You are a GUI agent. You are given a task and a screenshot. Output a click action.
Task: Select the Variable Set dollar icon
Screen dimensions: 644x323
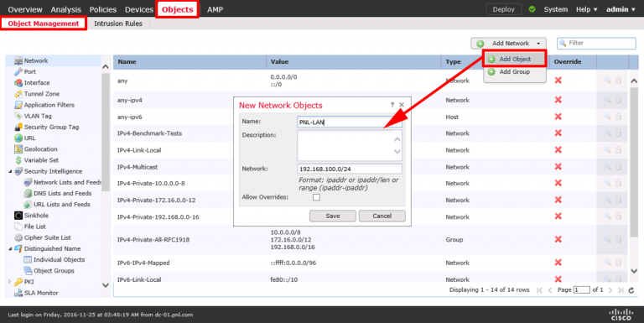(x=18, y=160)
